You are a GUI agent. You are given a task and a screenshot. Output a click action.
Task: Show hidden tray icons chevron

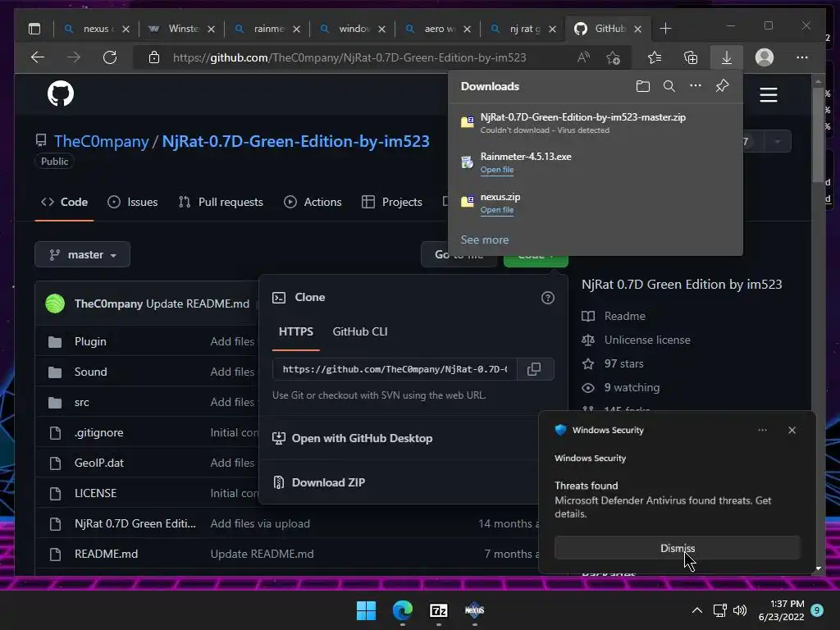click(x=697, y=610)
